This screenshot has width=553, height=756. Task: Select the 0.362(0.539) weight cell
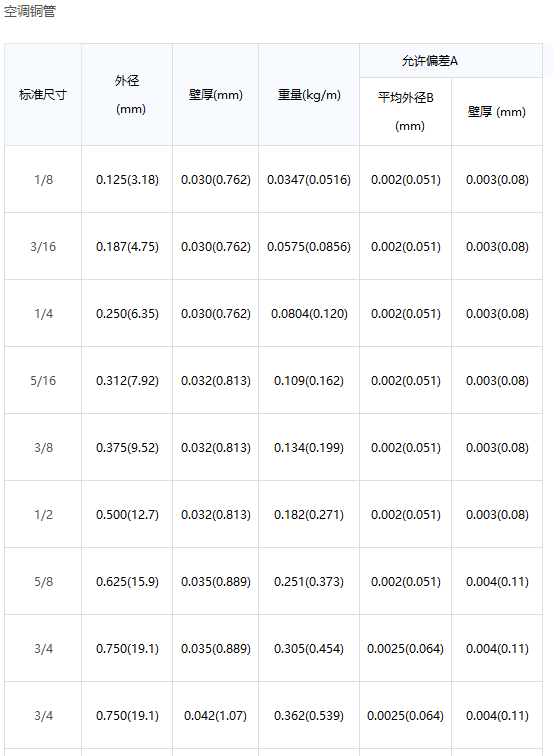[x=309, y=716]
